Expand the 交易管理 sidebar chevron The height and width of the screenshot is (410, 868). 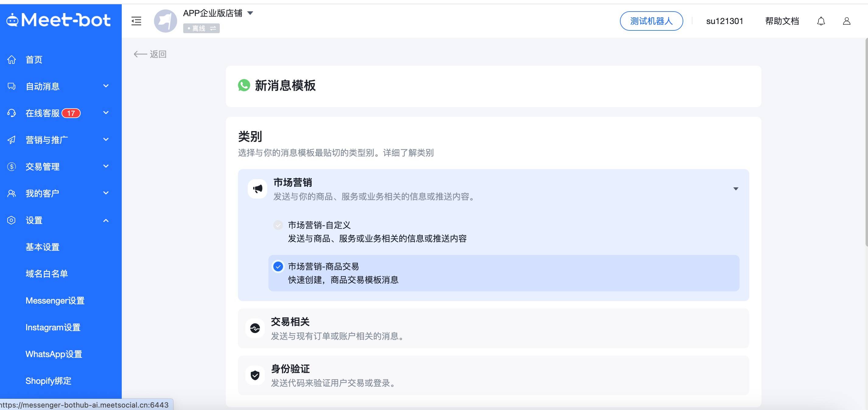click(x=106, y=166)
